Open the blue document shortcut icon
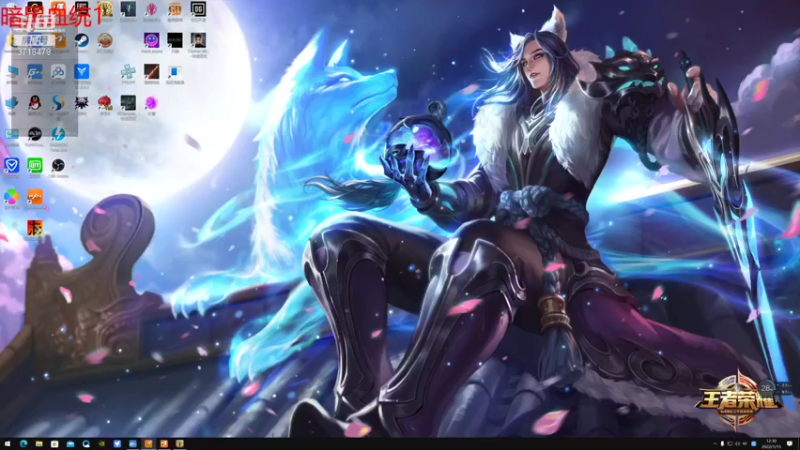 point(174,72)
